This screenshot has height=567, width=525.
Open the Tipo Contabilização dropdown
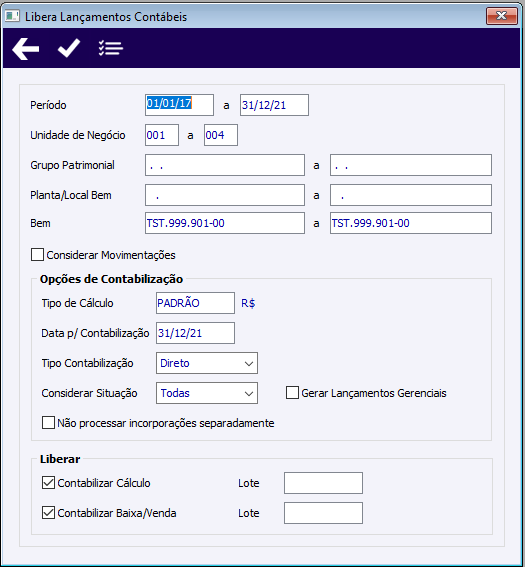tap(207, 363)
